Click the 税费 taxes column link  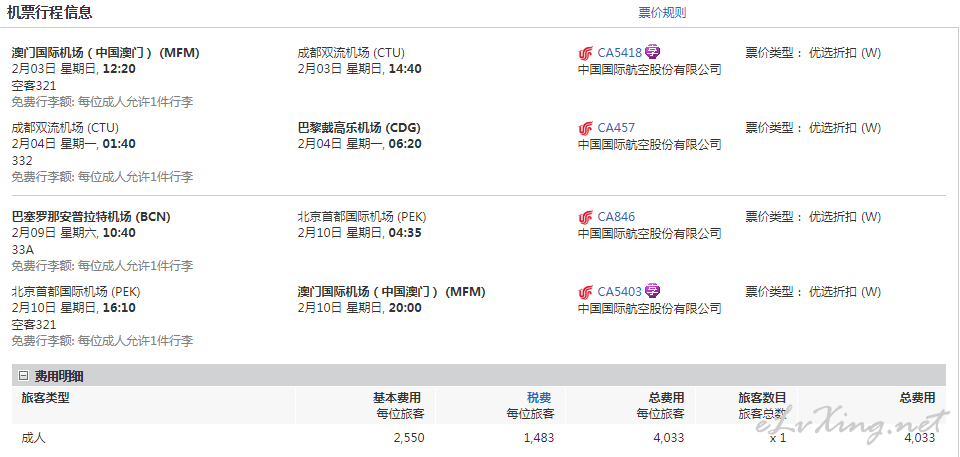pyautogui.click(x=539, y=398)
